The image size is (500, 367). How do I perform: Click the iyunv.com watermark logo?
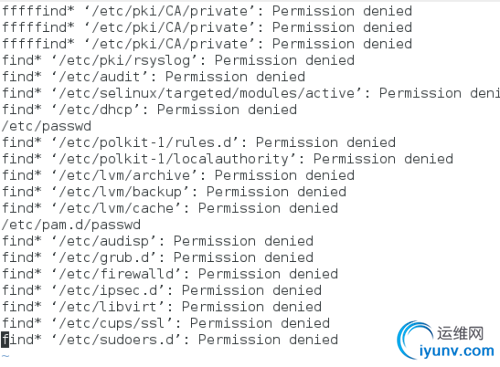point(446,340)
